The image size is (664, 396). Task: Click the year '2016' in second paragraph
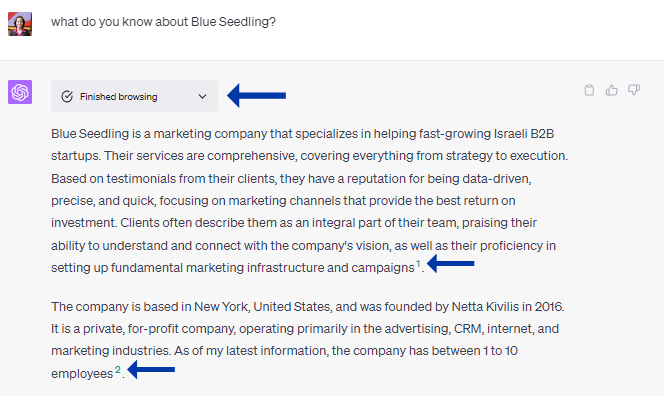point(548,306)
